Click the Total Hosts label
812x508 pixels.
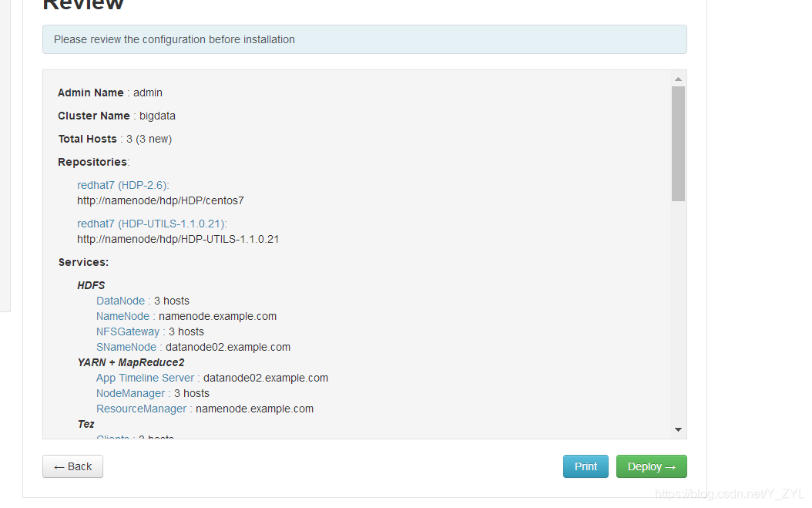coord(88,139)
